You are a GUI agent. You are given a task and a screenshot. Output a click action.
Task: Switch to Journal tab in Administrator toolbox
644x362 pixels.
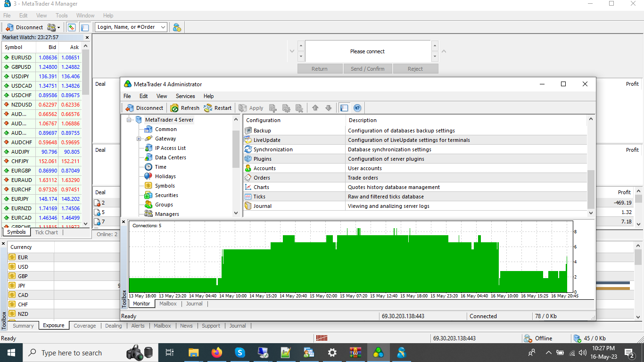(194, 304)
